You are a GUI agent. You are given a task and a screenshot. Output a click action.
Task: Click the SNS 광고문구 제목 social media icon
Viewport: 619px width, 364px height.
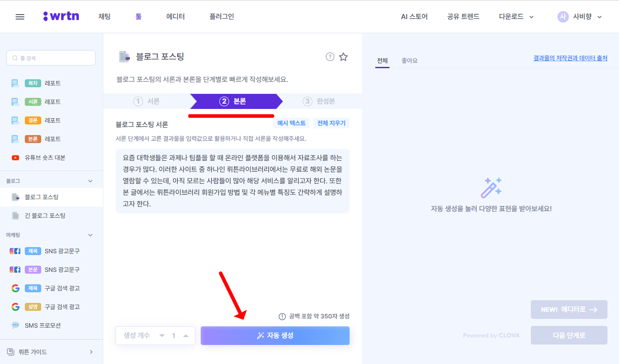coord(15,251)
